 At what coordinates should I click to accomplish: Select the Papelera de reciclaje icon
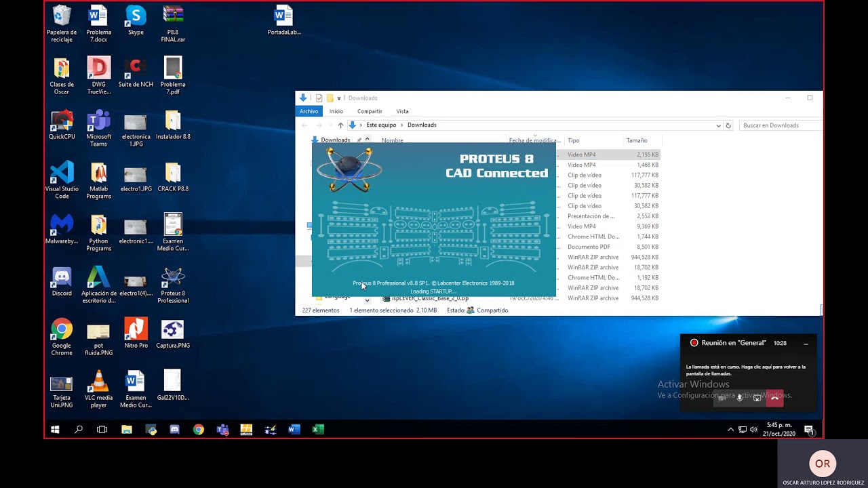[x=62, y=24]
